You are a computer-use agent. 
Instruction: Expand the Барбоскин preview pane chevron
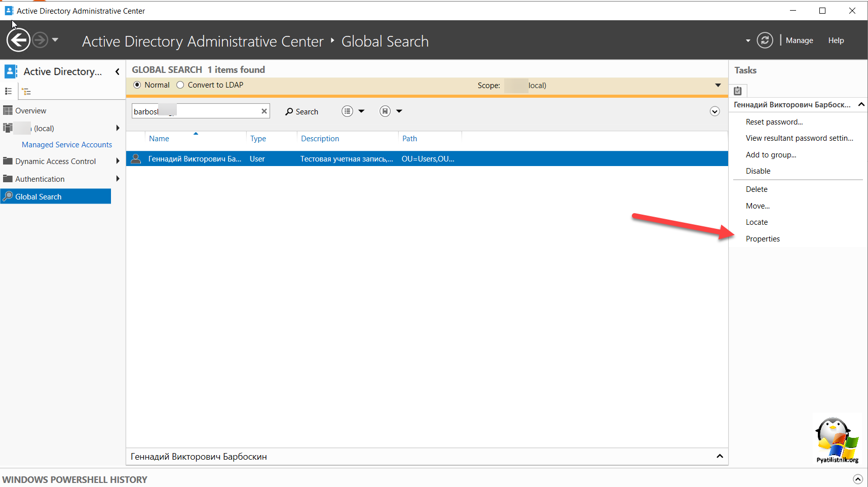pyautogui.click(x=720, y=456)
